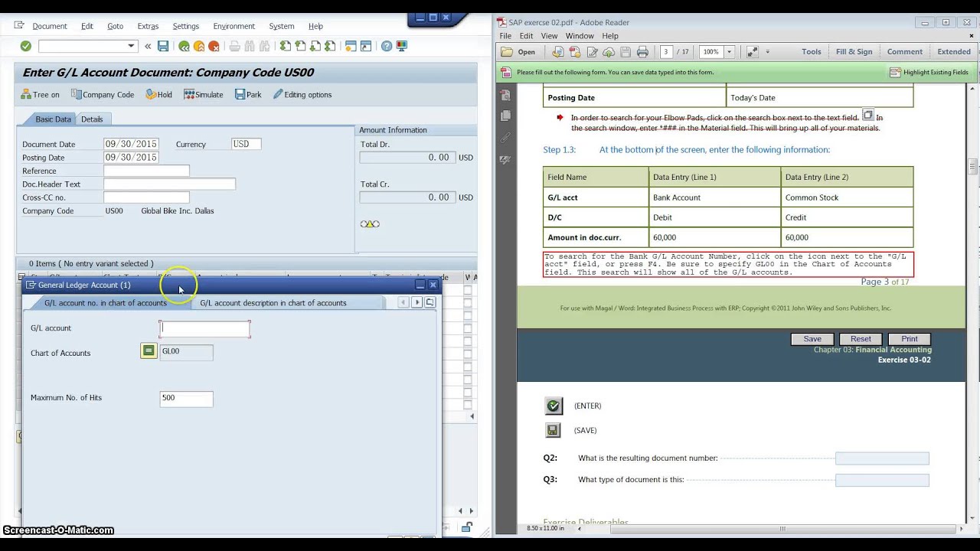Click the Generate Shortcut icon in SAP toolbar
This screenshot has height=551, width=980.
[x=365, y=47]
